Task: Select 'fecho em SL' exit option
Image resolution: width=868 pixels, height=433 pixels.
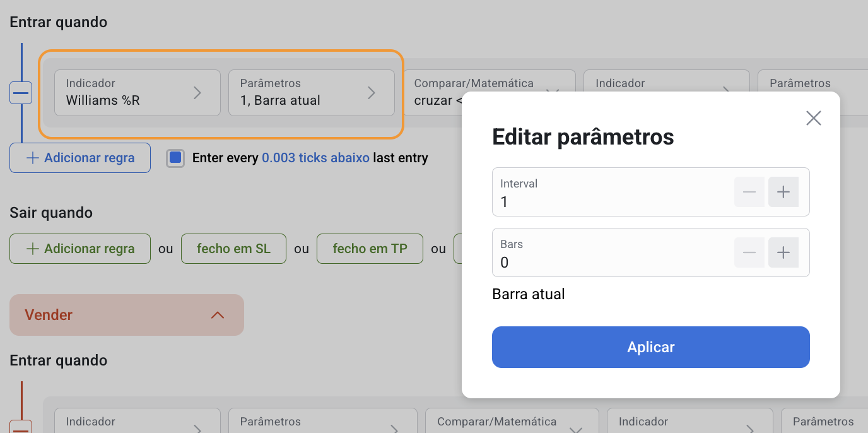Action: click(x=233, y=249)
